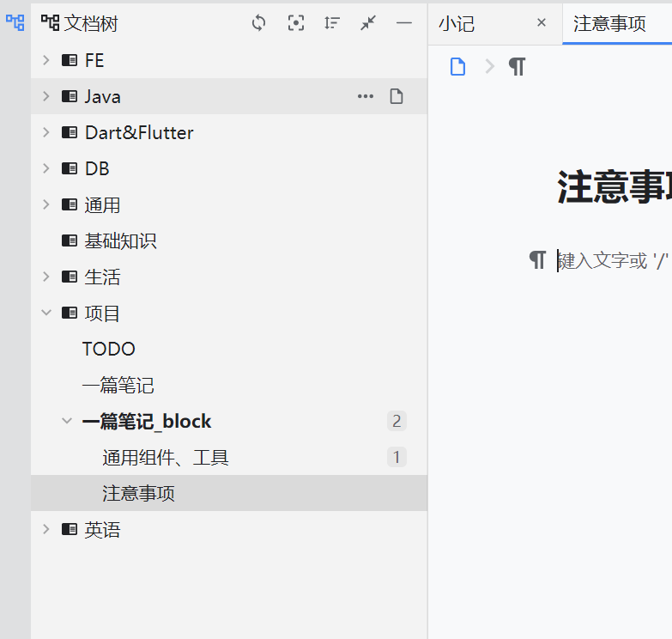Expand the 英语 notebook

pos(45,529)
